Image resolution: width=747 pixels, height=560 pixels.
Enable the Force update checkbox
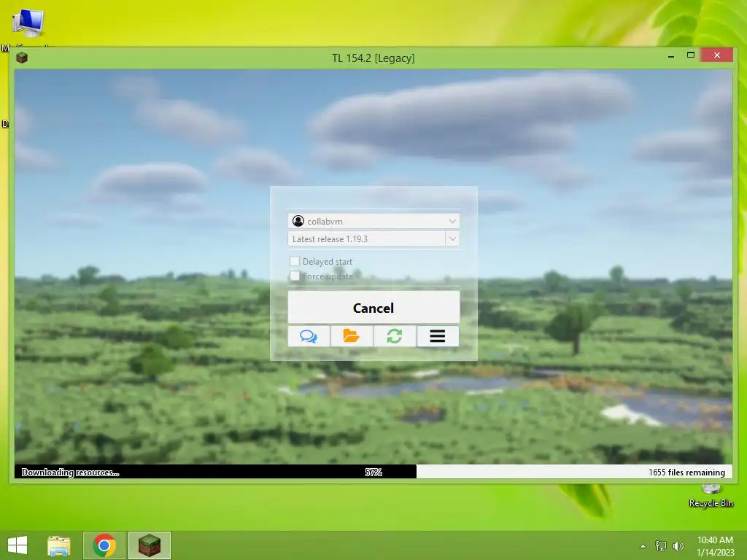click(295, 276)
